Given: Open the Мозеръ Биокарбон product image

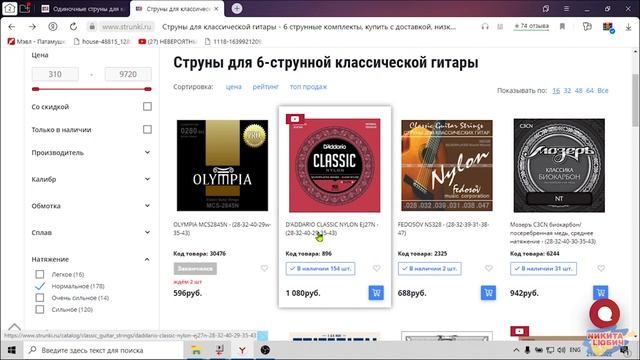Looking at the screenshot, I should tap(559, 165).
